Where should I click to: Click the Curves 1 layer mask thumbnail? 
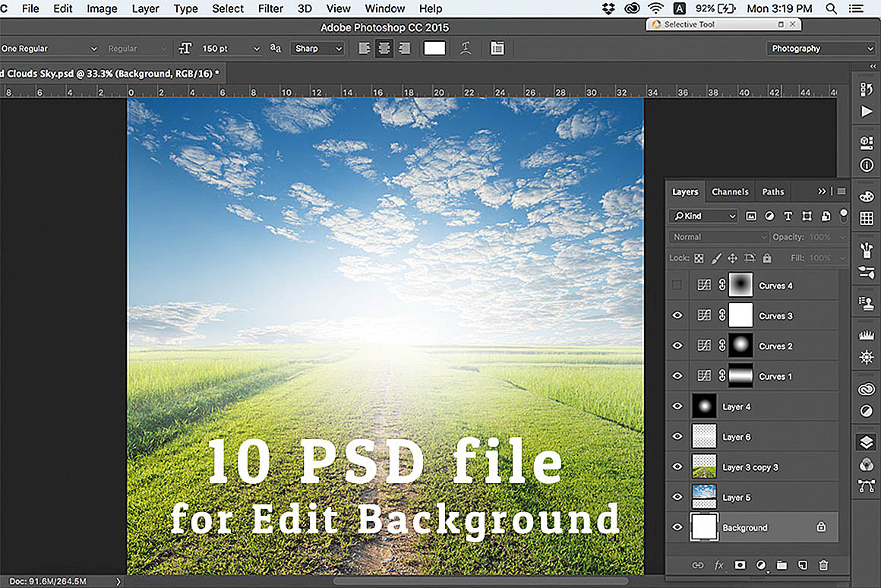point(740,376)
